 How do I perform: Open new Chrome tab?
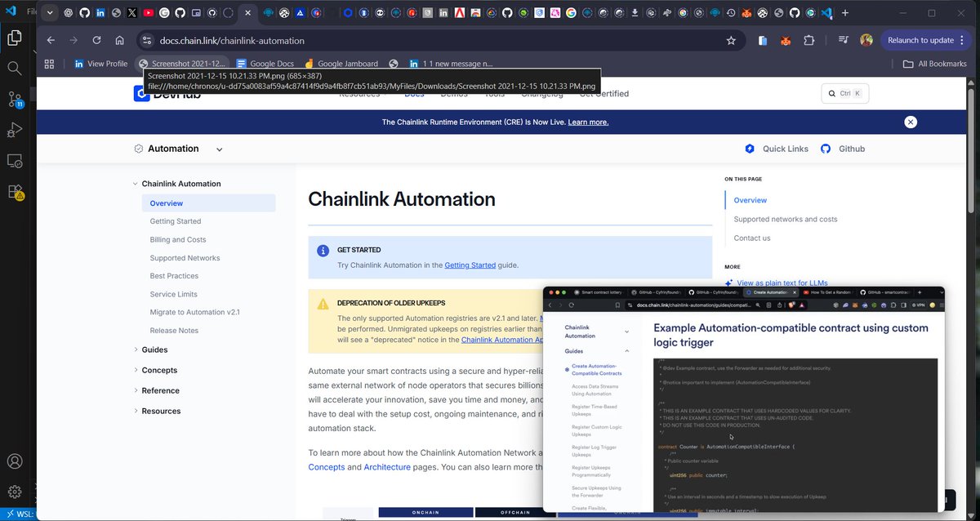[x=845, y=13]
